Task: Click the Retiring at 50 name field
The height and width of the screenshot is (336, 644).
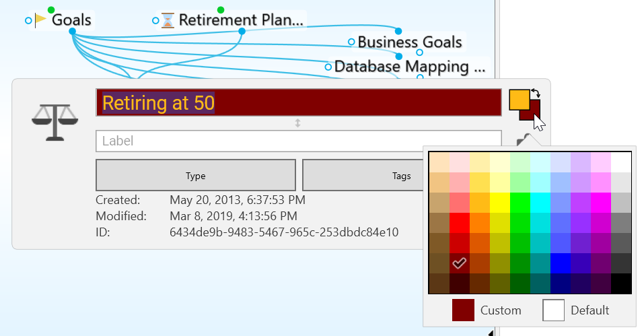Action: (x=298, y=103)
